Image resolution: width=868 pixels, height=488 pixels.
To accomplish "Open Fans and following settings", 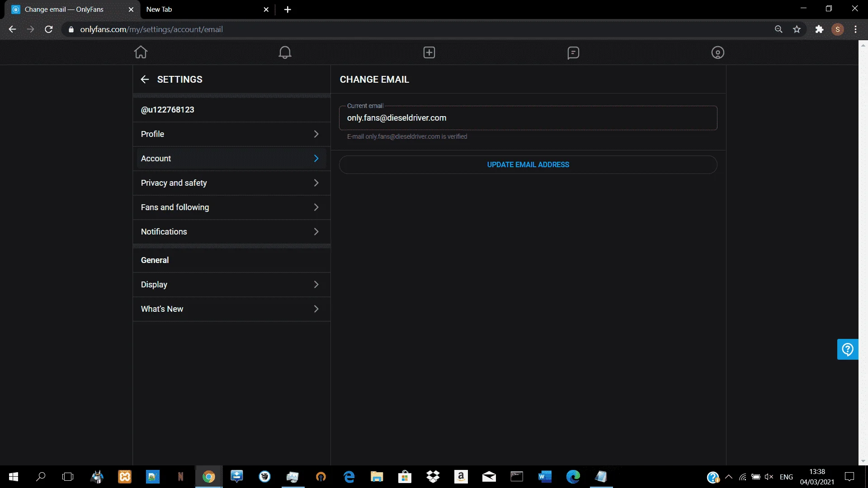I will click(231, 207).
